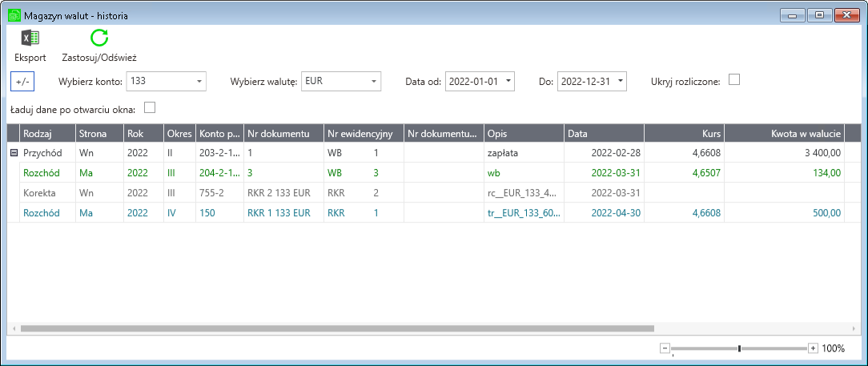Open the Data od date picker

click(508, 81)
